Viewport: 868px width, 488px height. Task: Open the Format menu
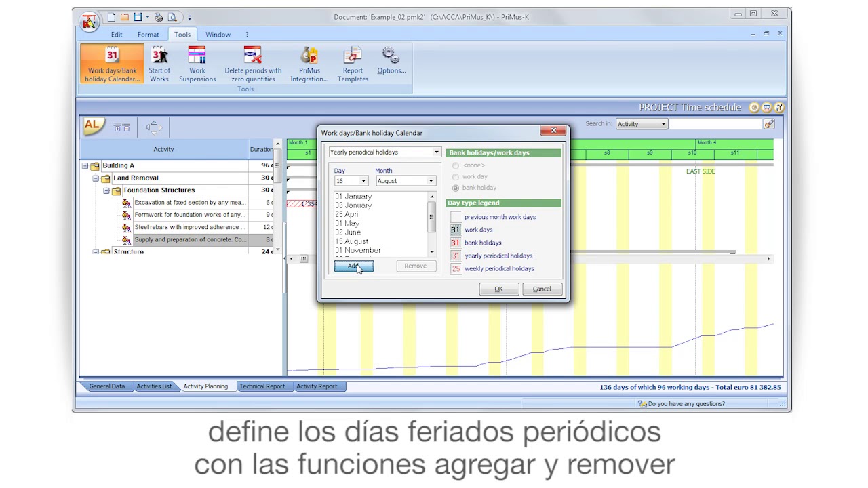pyautogui.click(x=148, y=35)
